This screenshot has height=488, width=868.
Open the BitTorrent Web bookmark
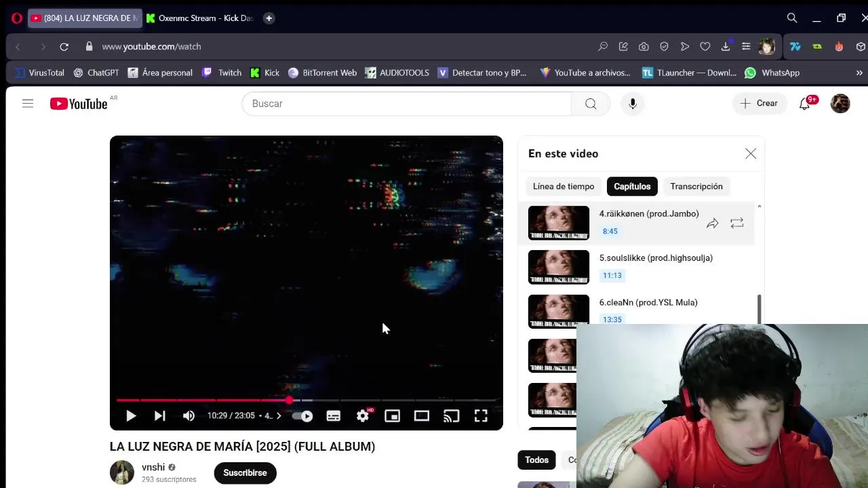tap(322, 73)
